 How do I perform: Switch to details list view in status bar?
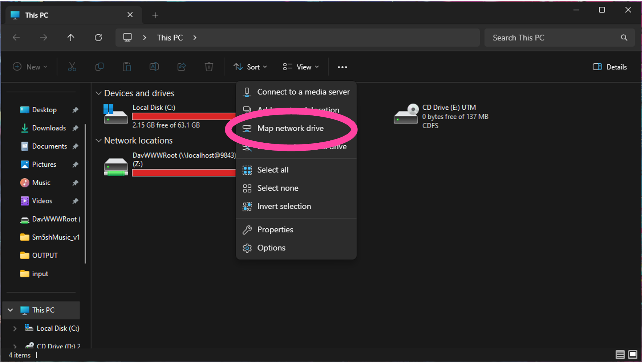[x=620, y=354]
